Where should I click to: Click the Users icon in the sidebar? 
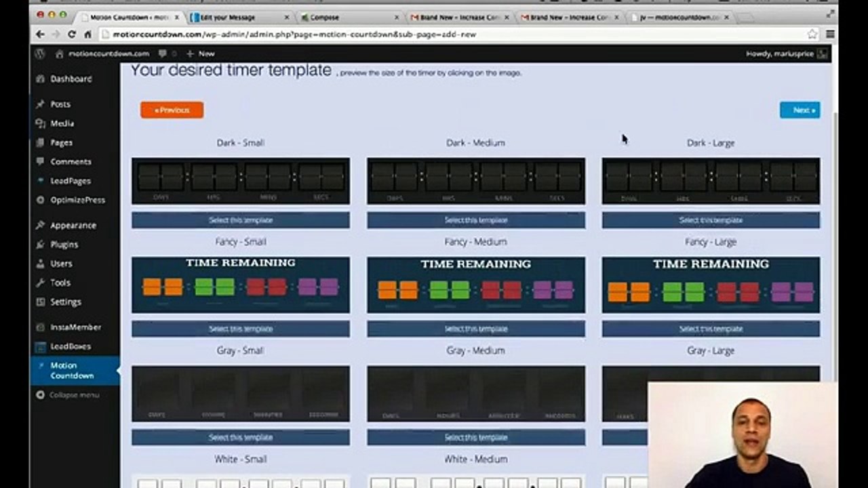41,263
